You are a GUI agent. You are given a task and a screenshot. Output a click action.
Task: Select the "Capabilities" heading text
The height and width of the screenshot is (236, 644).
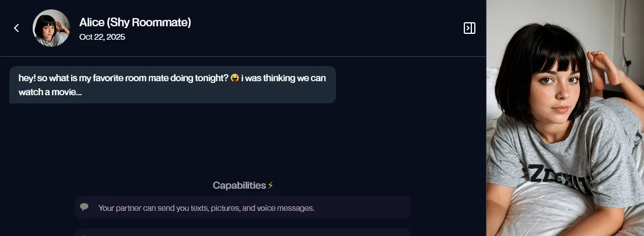239,186
